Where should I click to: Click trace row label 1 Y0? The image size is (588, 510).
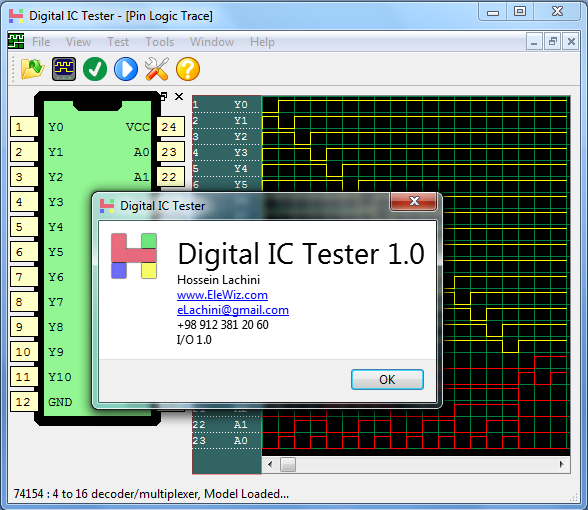tap(226, 105)
